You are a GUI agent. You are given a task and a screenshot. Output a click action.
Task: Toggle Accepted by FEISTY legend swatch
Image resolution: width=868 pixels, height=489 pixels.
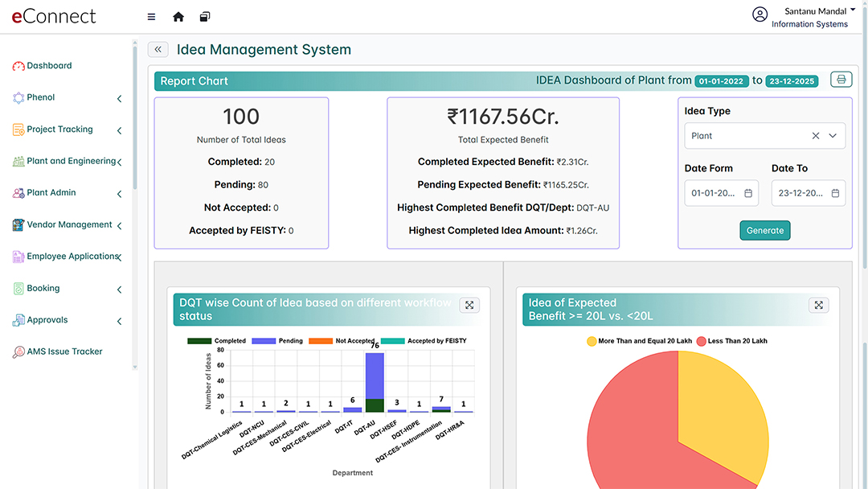coord(392,340)
